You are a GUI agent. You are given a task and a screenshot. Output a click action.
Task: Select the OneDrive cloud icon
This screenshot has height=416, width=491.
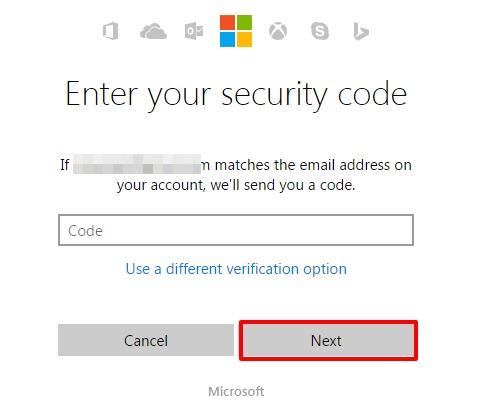(x=153, y=31)
